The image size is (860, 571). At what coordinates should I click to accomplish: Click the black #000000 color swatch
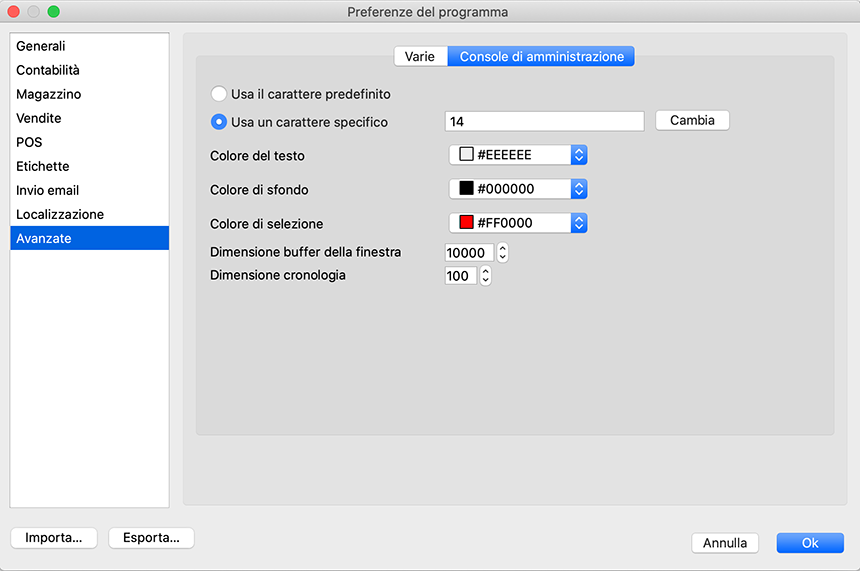[466, 189]
